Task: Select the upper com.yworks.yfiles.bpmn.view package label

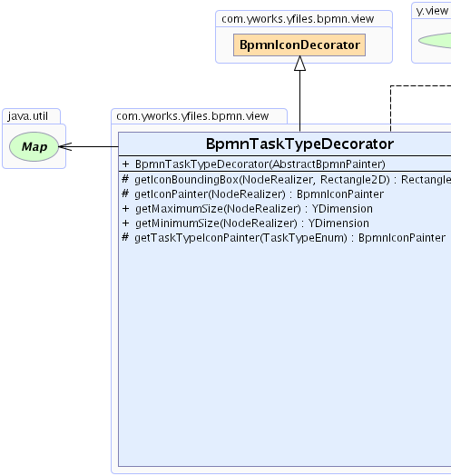Action: pos(298,19)
